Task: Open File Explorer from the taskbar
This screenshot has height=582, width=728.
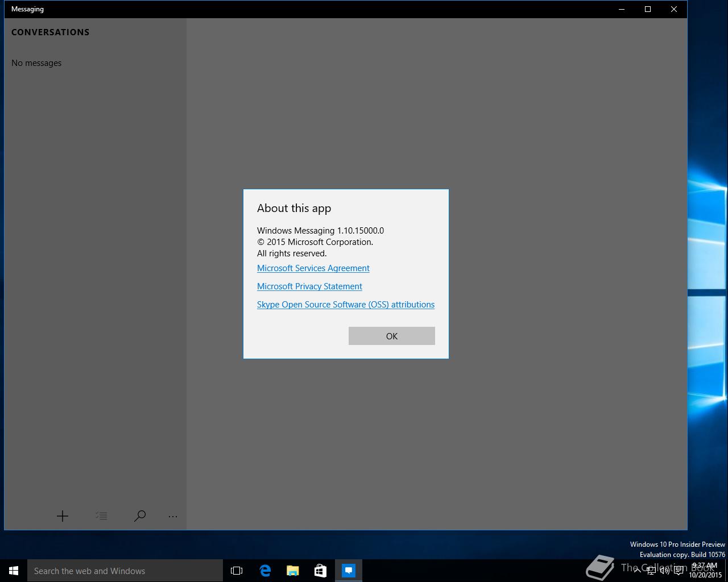Action: point(293,571)
